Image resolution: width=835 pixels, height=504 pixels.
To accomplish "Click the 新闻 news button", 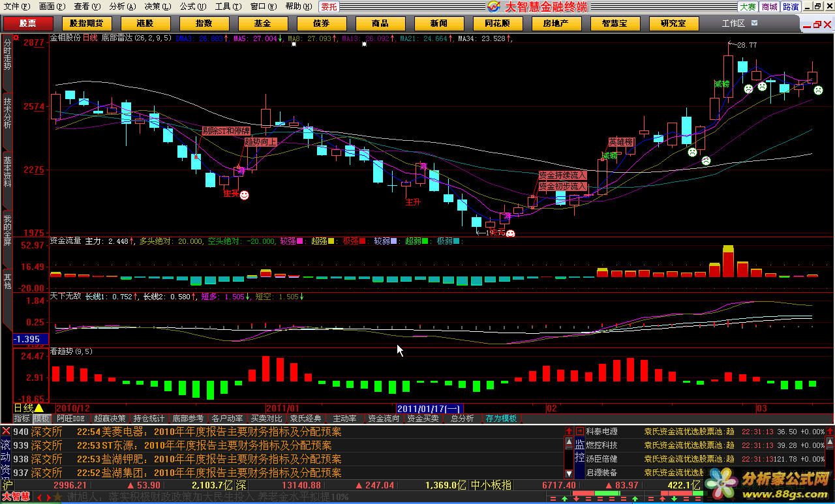I will click(438, 23).
